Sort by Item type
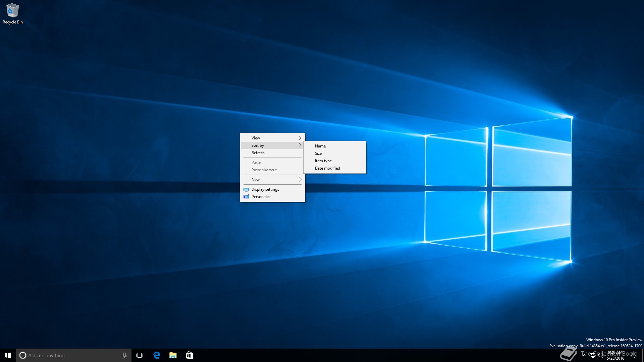Viewport: 644px width, 362px height. pos(323,161)
